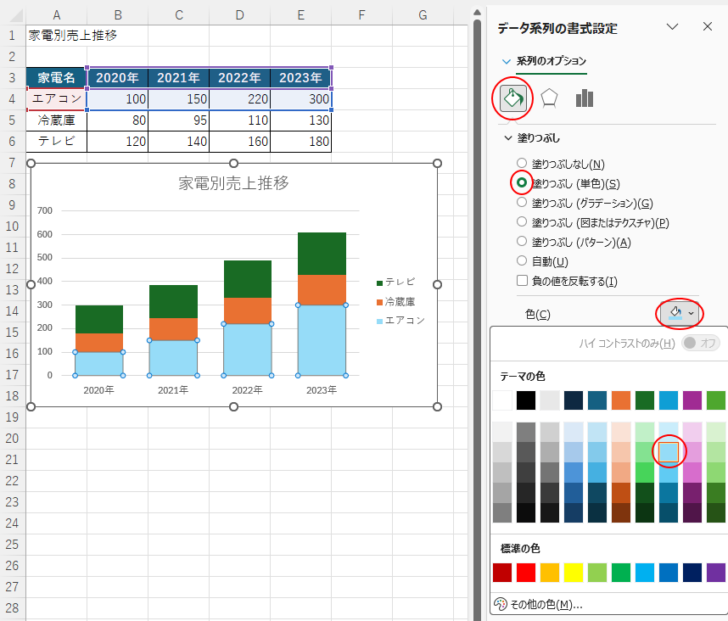
Task: Open the task pane options chevron
Action: point(672,27)
